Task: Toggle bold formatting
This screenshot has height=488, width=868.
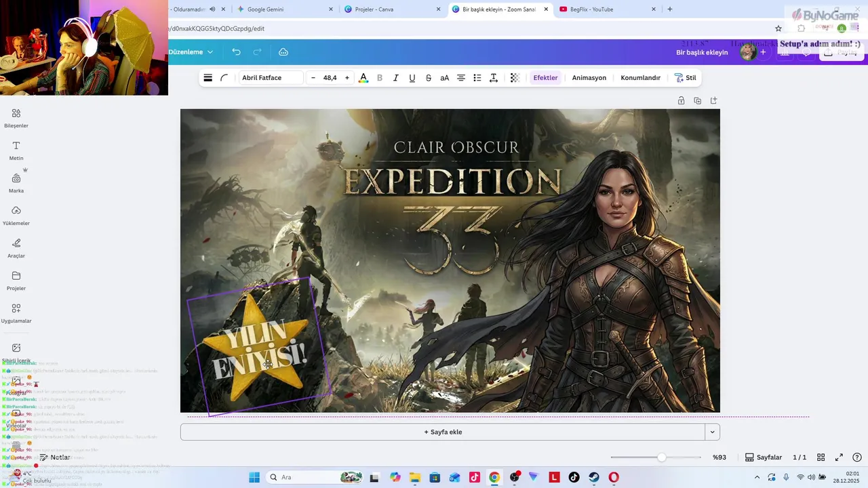Action: 380,78
